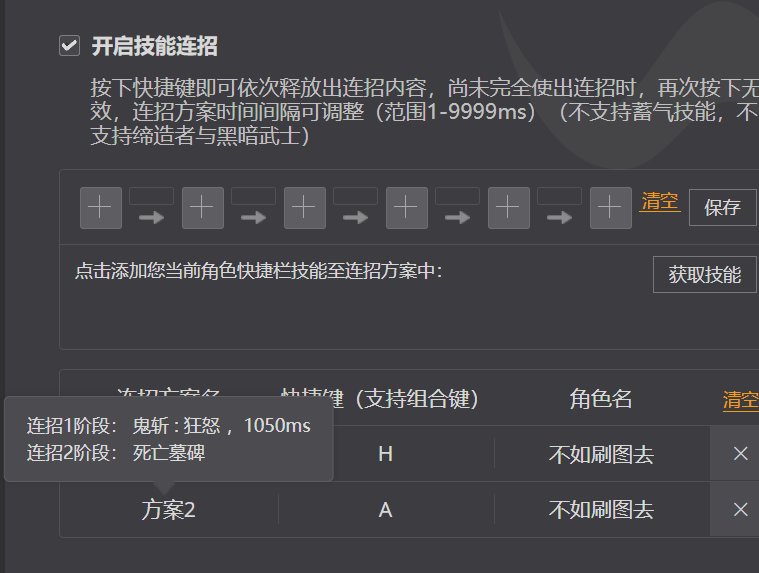The image size is (759, 573).
Task: Click tooltip line 连招1阶段 鬼斩:狂怒
Action: click(168, 426)
